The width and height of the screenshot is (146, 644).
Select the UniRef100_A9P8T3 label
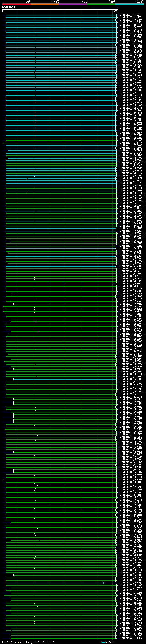tap(131, 40)
